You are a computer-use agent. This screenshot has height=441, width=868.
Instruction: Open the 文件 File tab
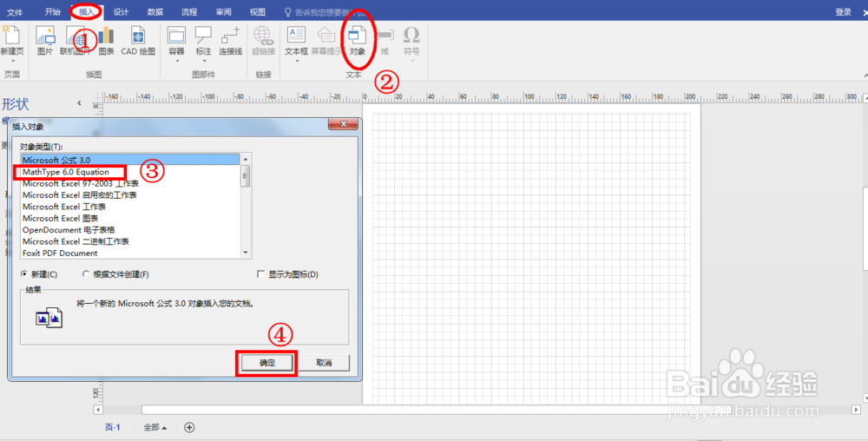point(15,12)
